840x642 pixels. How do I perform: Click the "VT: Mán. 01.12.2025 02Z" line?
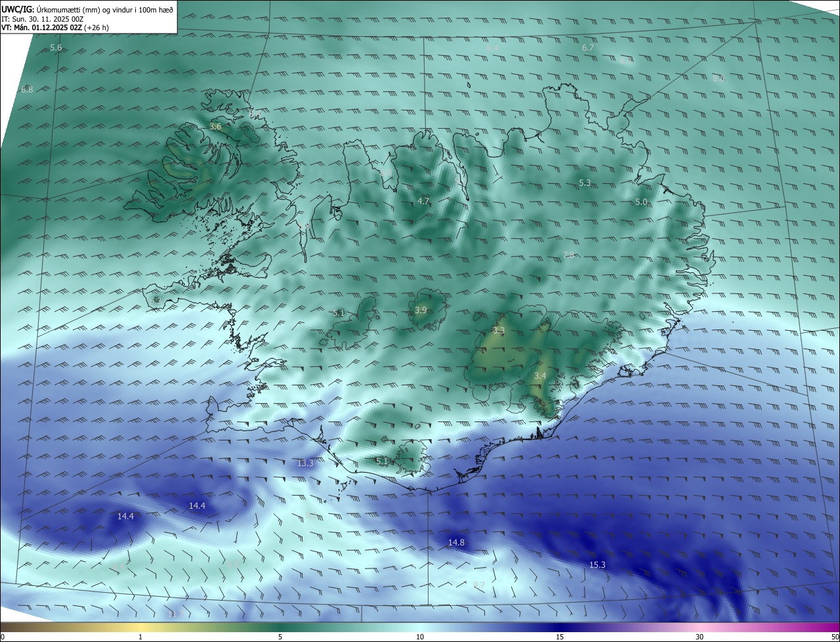(x=55, y=28)
